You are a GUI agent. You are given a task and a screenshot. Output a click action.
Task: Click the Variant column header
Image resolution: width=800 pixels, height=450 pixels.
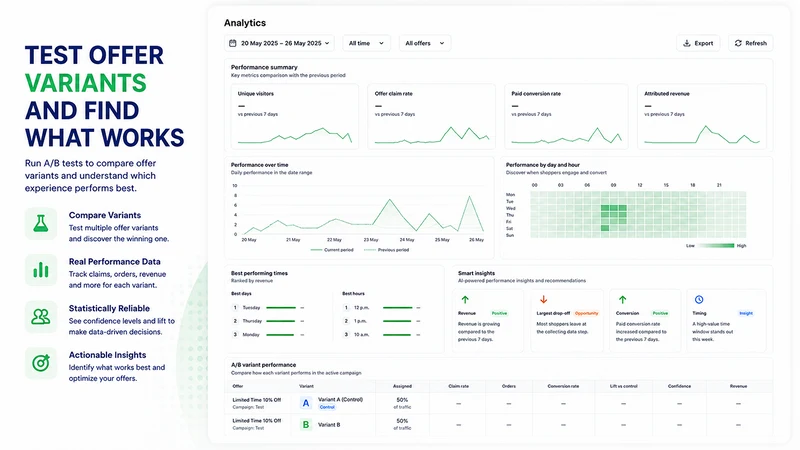[x=306, y=386]
